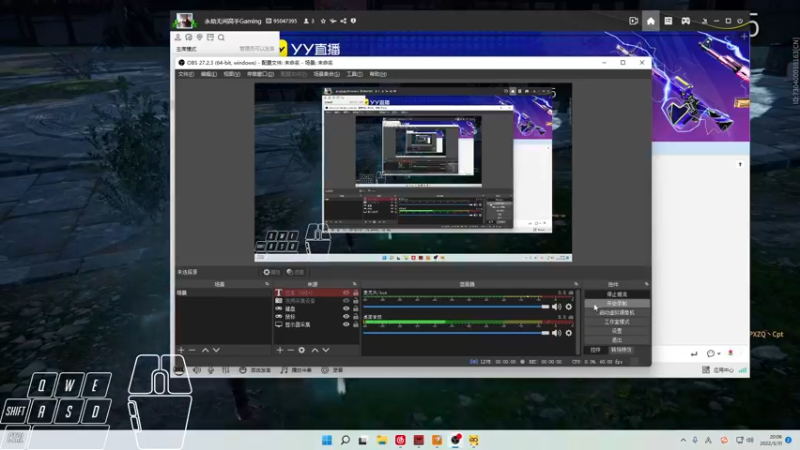Open settings gear for the desktop audio channel
Screen dimensions: 800x450
click(x=569, y=333)
